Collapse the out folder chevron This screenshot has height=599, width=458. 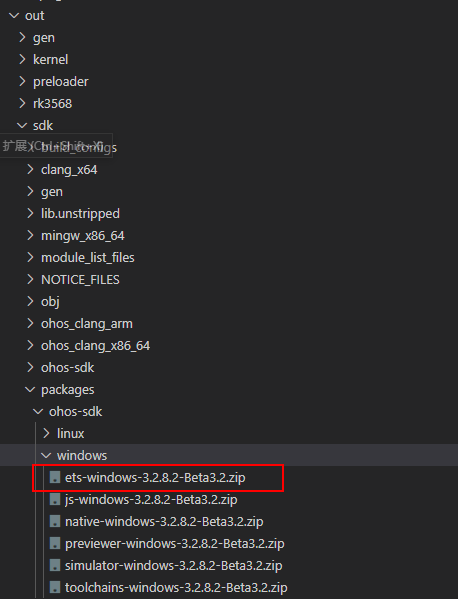coord(14,16)
